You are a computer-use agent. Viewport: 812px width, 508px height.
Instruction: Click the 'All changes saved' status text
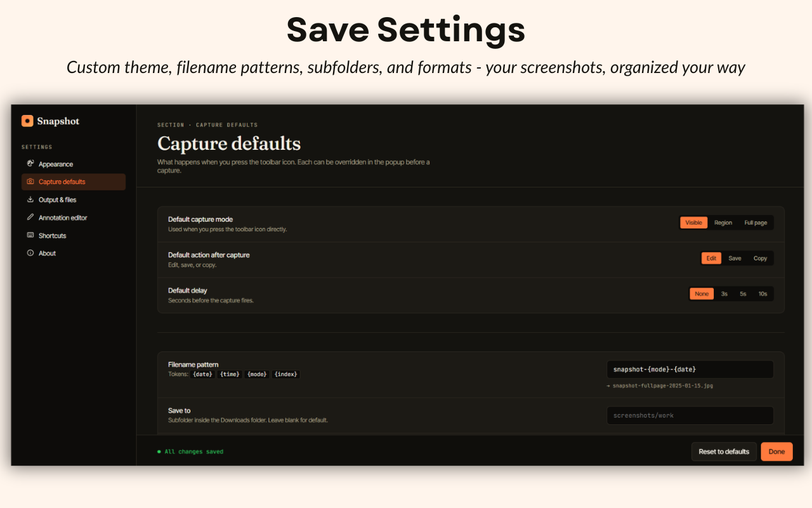(x=194, y=452)
